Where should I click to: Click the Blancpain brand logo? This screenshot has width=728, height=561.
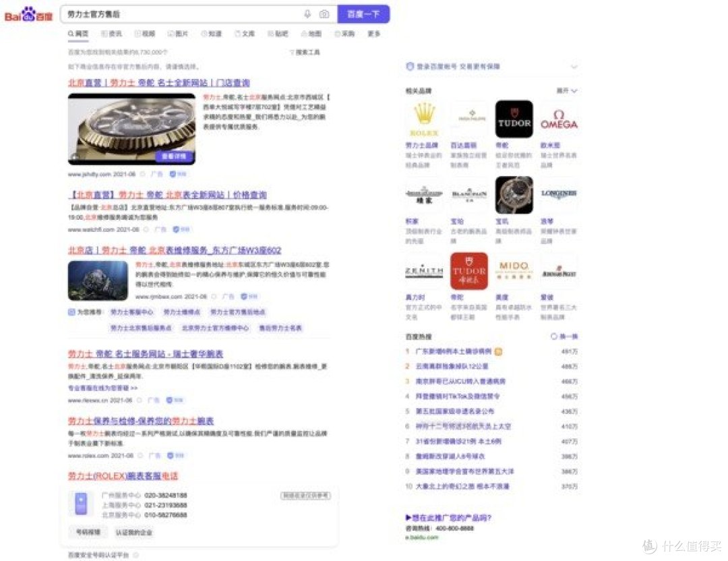coord(469,195)
